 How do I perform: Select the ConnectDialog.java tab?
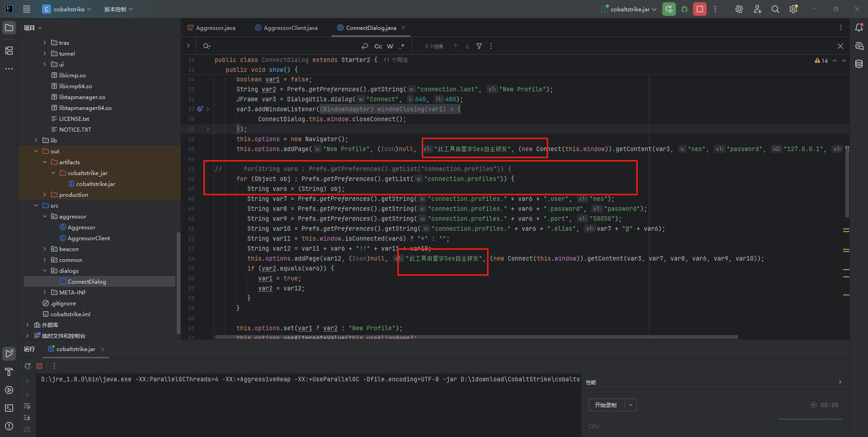point(371,28)
